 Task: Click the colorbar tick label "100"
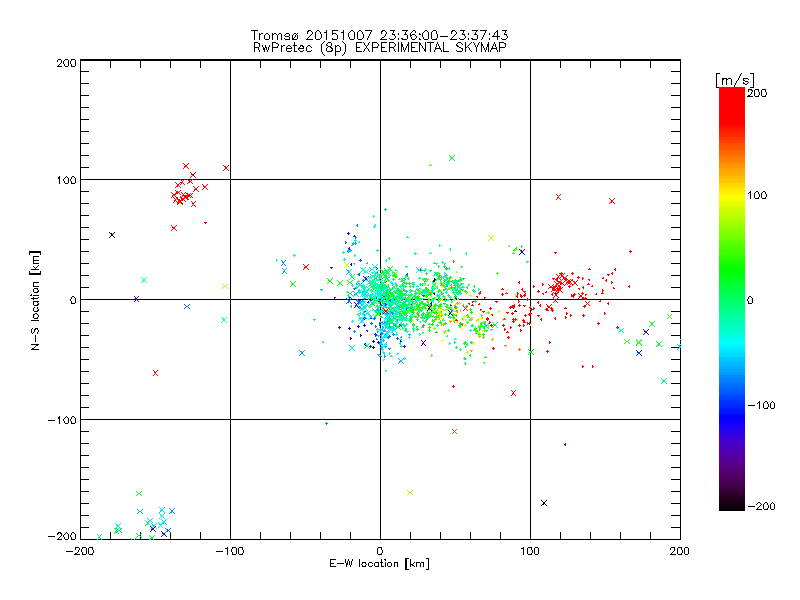(757, 195)
